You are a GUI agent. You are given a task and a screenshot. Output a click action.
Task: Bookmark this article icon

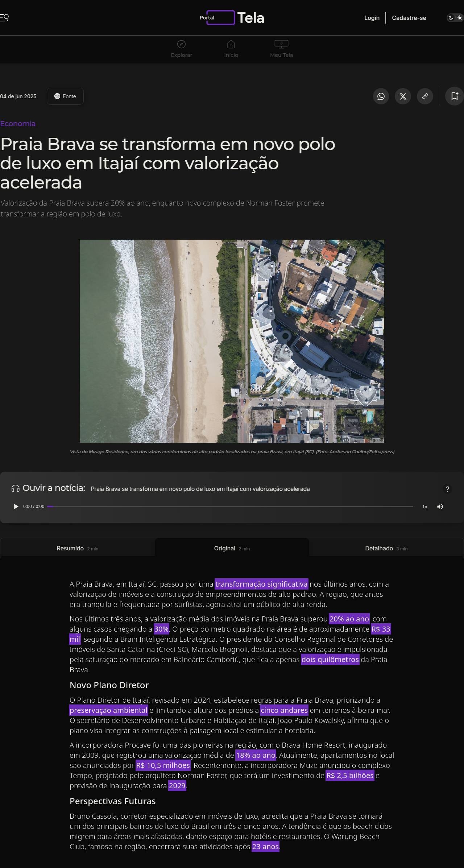coord(454,96)
